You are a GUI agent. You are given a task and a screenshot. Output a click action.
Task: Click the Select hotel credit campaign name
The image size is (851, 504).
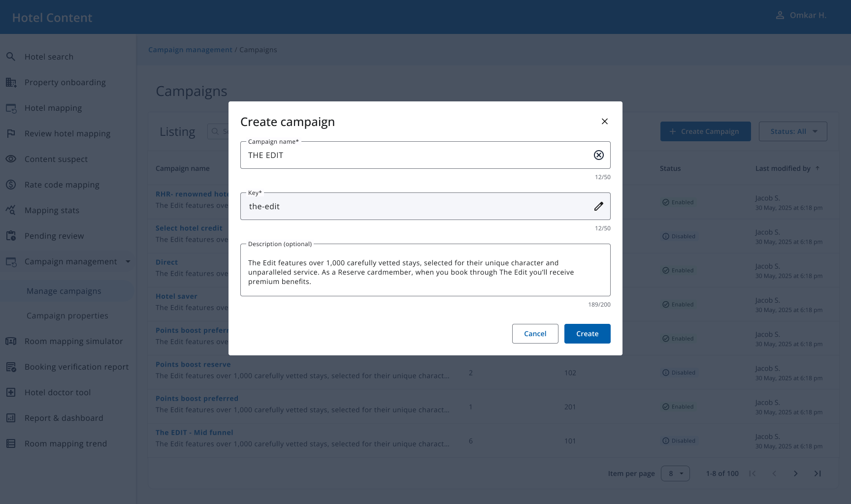189,228
